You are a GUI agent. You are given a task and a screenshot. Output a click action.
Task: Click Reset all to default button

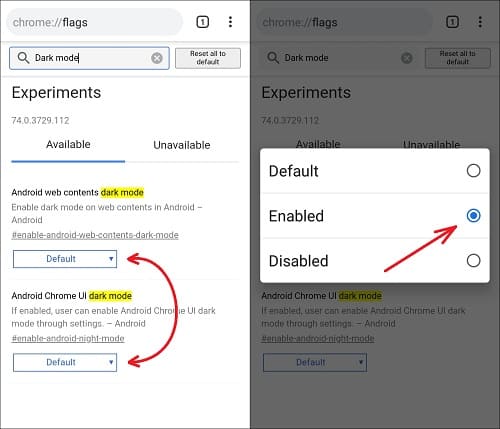208,58
